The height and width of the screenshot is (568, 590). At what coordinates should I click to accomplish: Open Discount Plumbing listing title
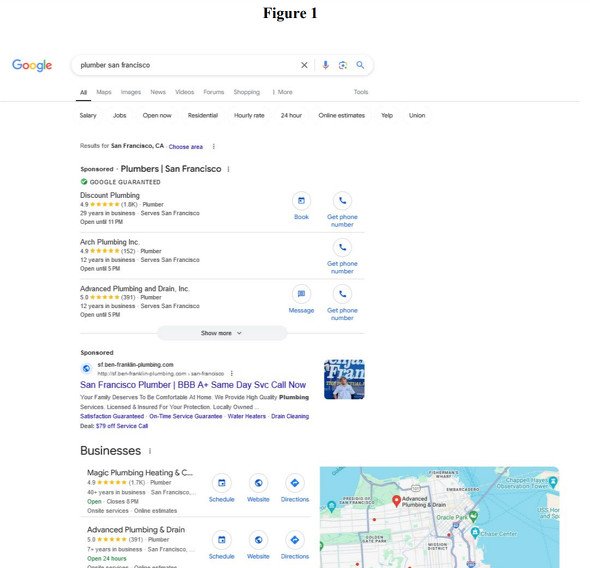pos(110,195)
